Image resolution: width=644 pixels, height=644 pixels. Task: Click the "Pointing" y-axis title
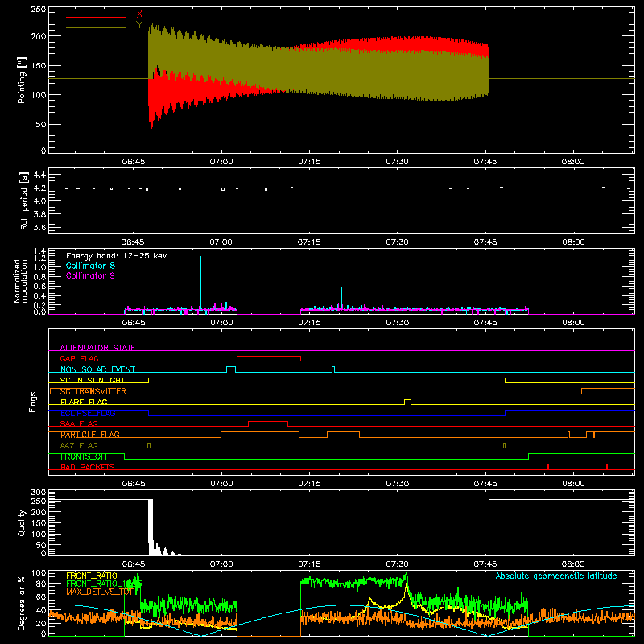tap(22, 80)
